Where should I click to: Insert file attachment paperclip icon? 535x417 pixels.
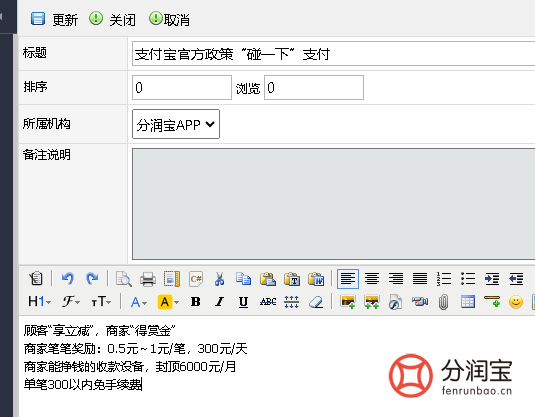point(443,302)
